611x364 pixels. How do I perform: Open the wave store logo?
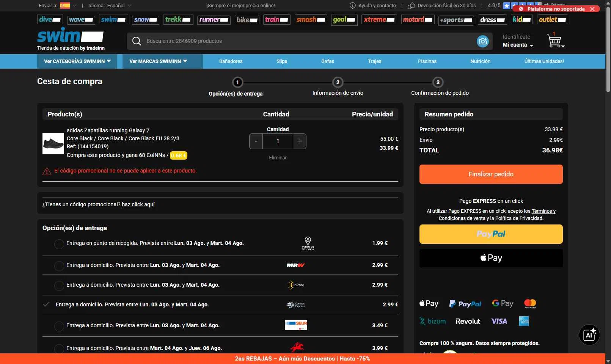[81, 19]
